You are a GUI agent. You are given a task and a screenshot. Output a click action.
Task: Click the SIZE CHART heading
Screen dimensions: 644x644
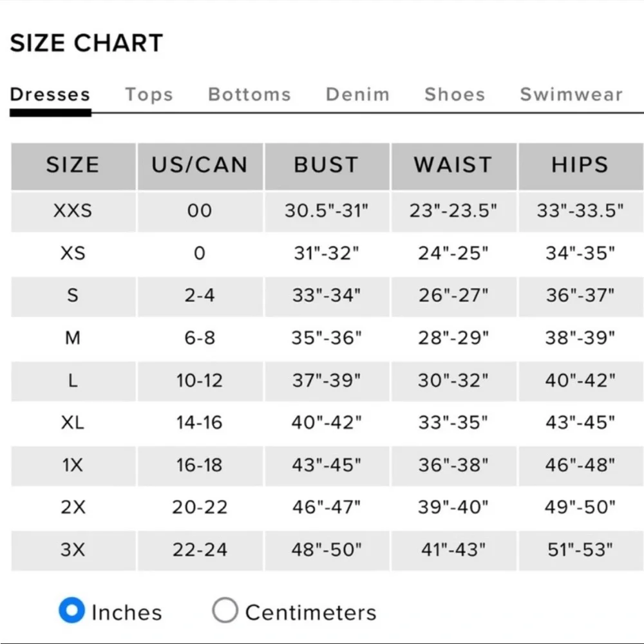click(87, 43)
